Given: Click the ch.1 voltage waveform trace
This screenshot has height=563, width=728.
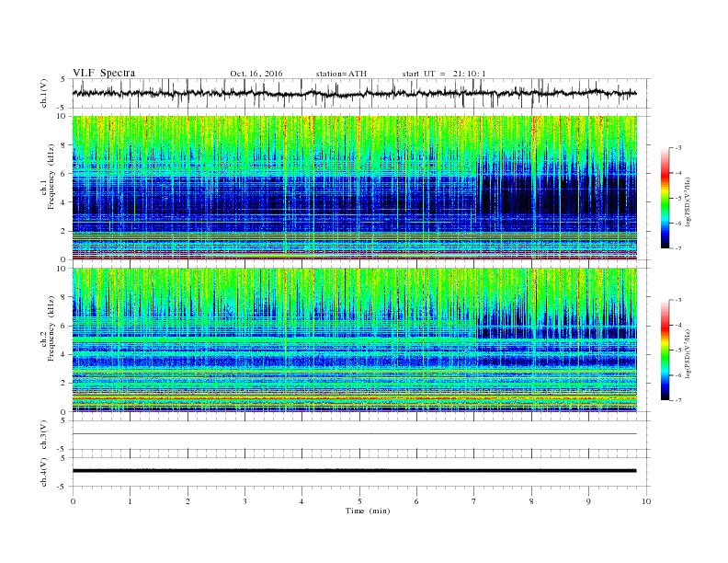Looking at the screenshot, I should coord(354,93).
